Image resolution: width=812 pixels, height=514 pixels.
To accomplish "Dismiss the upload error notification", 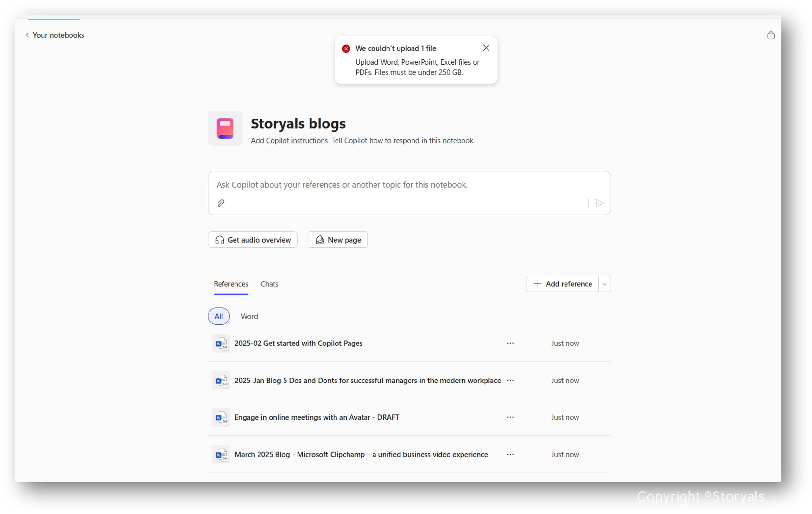I will click(486, 48).
